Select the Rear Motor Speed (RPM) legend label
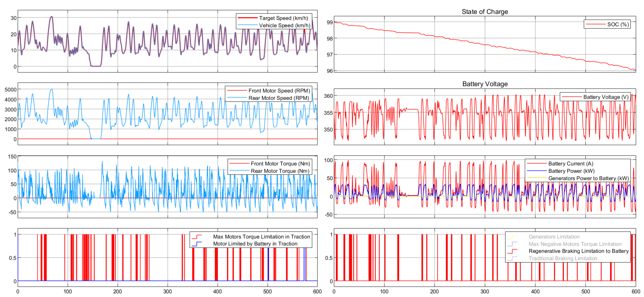This screenshot has height=297, width=644. pyautogui.click(x=278, y=98)
